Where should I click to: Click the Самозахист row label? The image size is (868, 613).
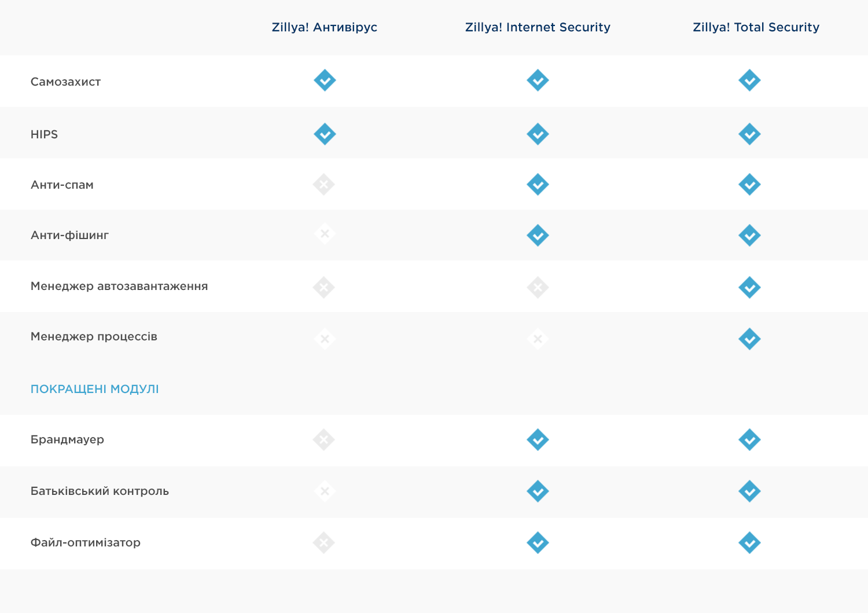click(x=65, y=82)
